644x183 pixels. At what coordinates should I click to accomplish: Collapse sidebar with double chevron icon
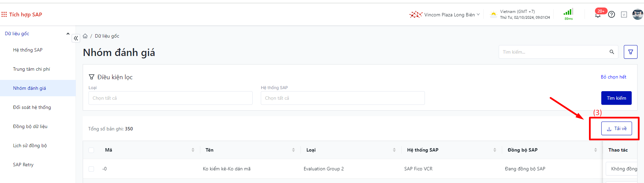click(76, 38)
